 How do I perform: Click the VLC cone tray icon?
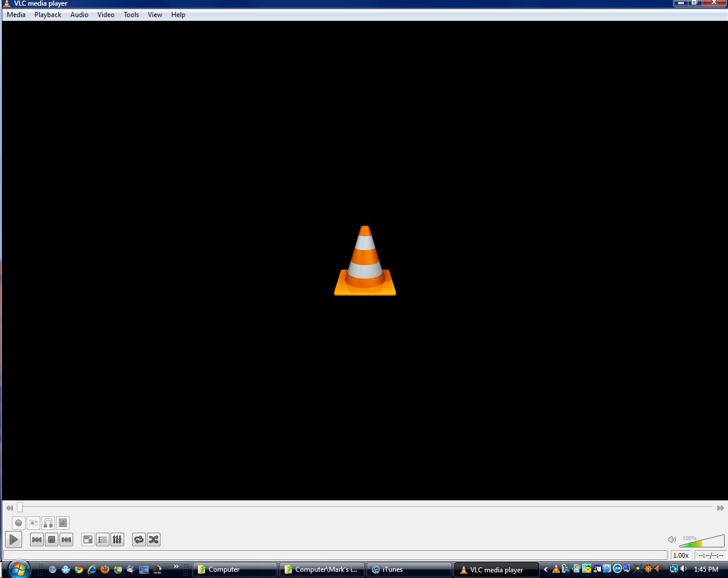pos(556,569)
